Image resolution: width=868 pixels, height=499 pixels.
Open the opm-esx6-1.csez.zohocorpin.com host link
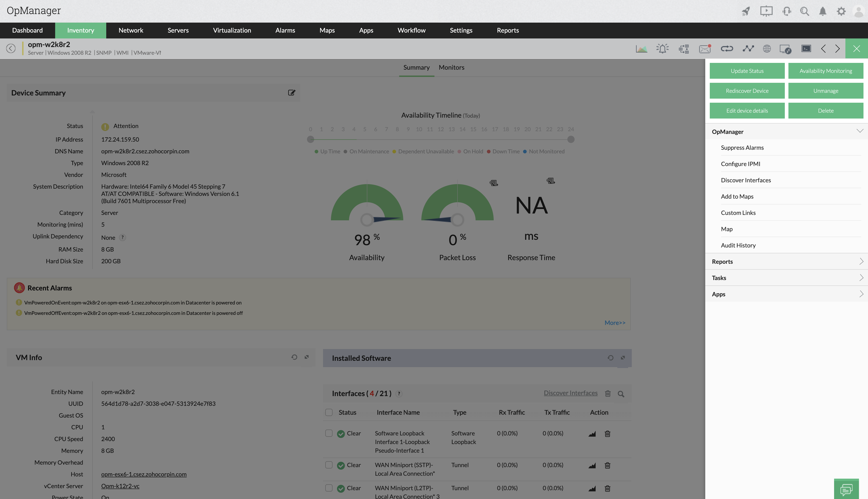tap(144, 474)
